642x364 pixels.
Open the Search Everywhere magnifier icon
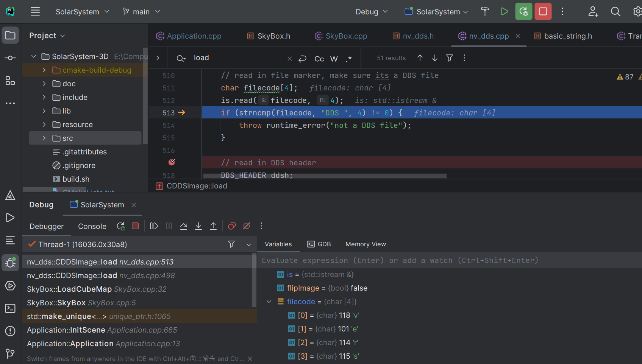(615, 11)
